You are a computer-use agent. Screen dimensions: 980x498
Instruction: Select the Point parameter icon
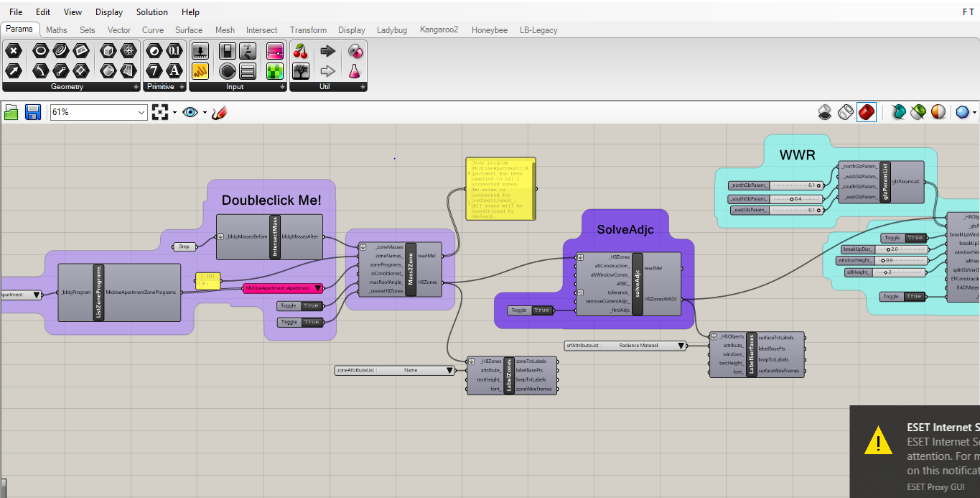pyautogui.click(x=14, y=50)
